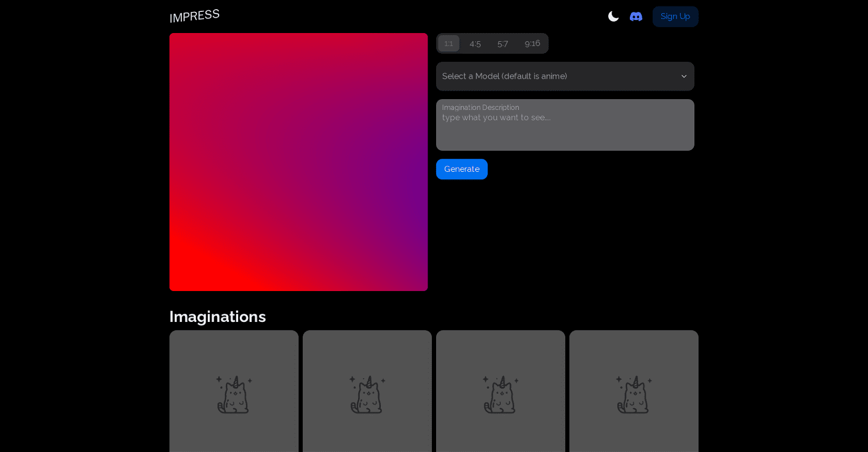Screen dimensions: 868x452
Task: Click unicorn cat icon in first Imaginations card
Action: (x=234, y=395)
